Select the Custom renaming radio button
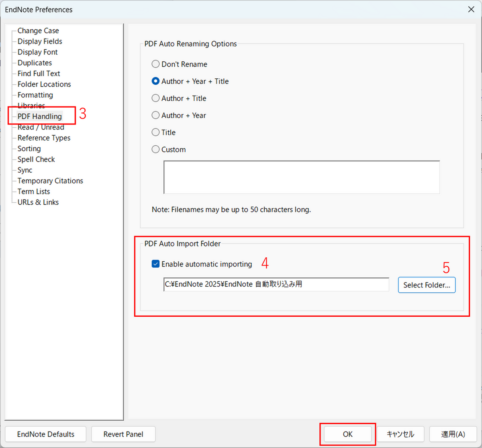 click(155, 150)
